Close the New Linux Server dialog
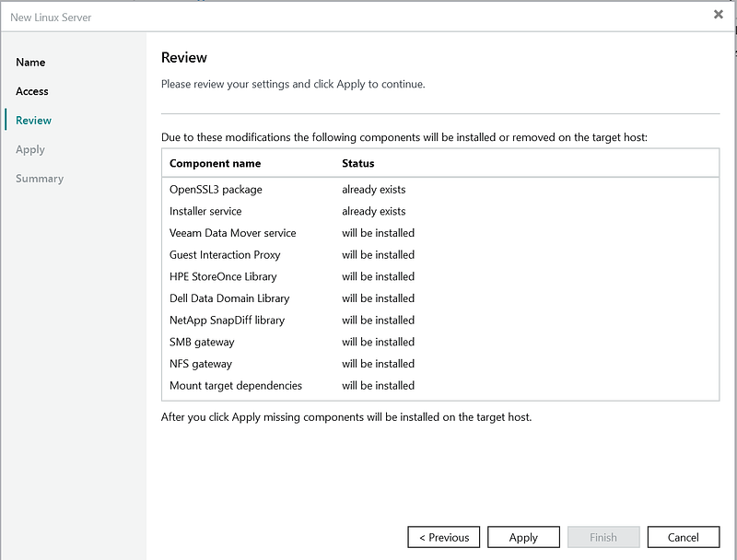The width and height of the screenshot is (737, 560). click(718, 15)
